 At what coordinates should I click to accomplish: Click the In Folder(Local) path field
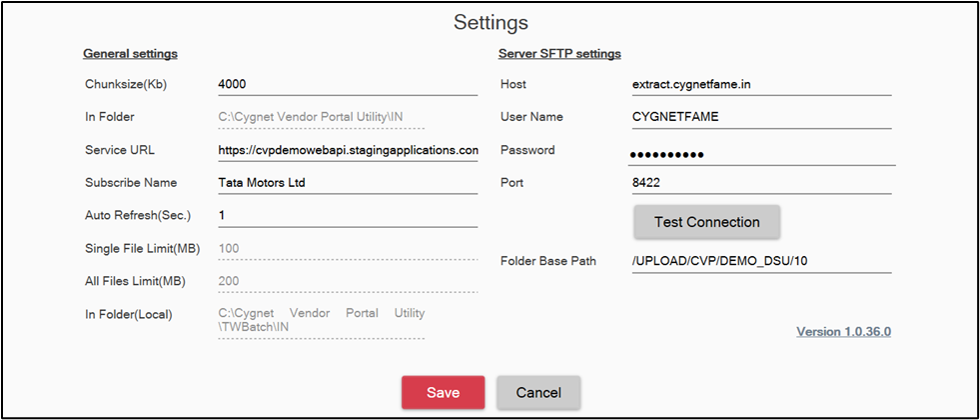tap(321, 320)
